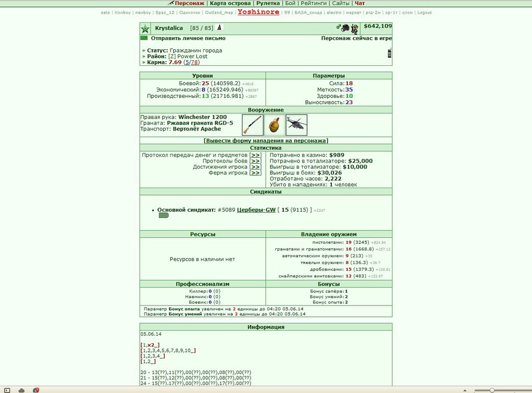This screenshot has height=393, width=532.
Task: Click the 99 shortcut link
Action: point(287,13)
